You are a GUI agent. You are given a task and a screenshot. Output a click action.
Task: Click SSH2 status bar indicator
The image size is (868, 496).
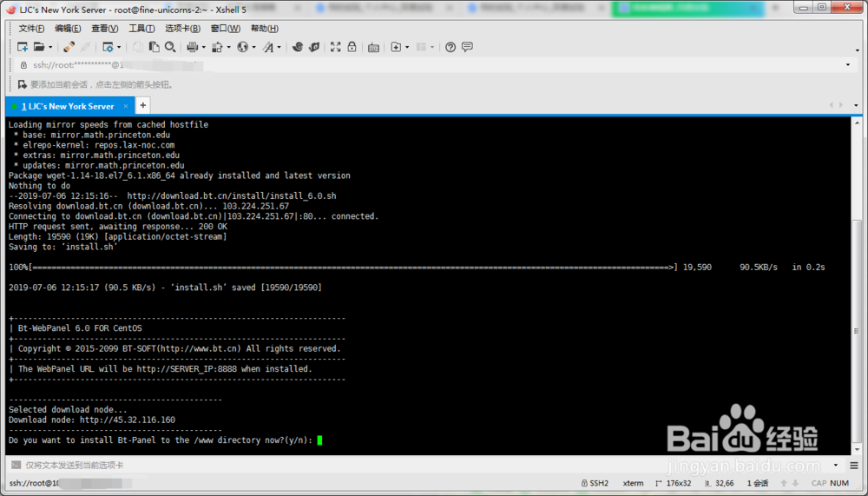(x=595, y=483)
